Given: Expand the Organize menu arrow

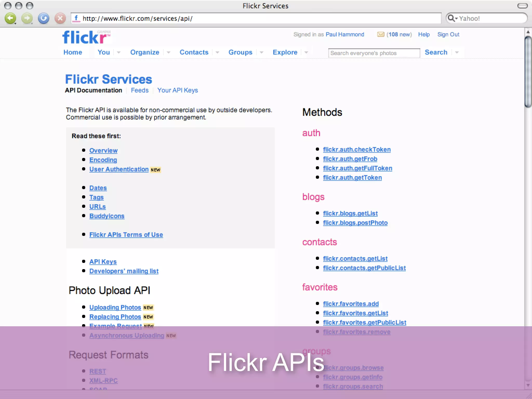Looking at the screenshot, I should pyautogui.click(x=168, y=52).
